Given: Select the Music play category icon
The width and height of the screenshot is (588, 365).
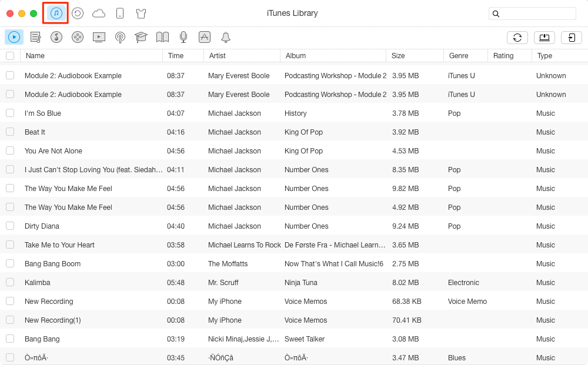Looking at the screenshot, I should pyautogui.click(x=14, y=37).
